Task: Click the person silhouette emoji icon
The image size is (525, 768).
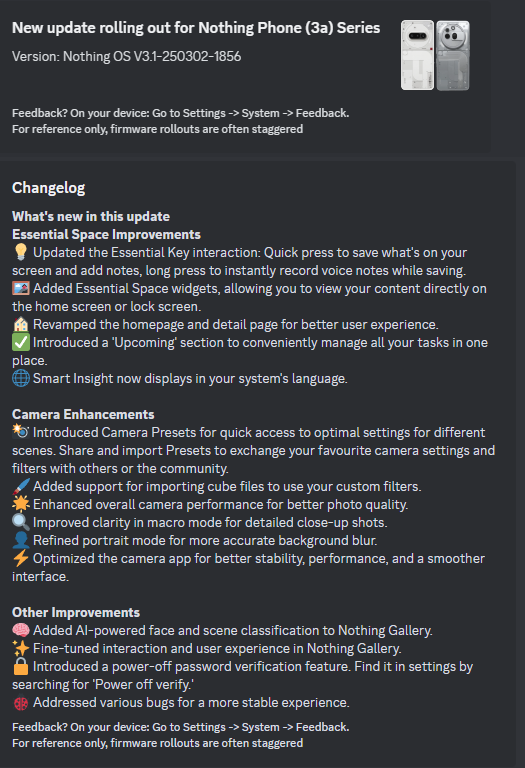Action: pos(21,540)
